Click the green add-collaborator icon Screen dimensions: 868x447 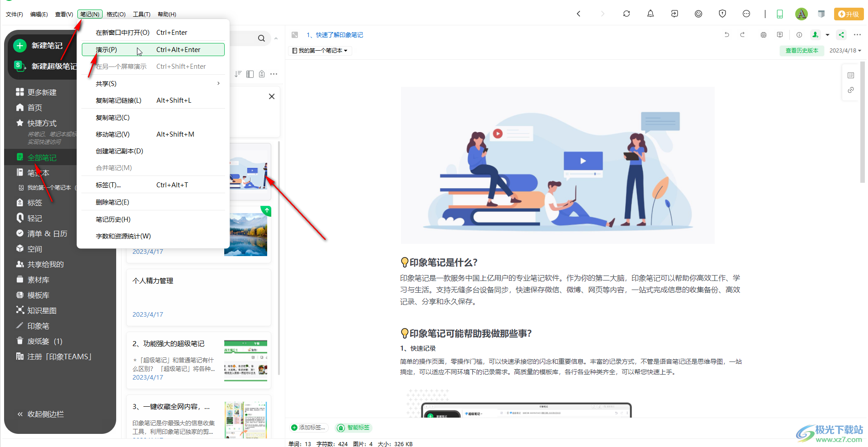coord(815,35)
